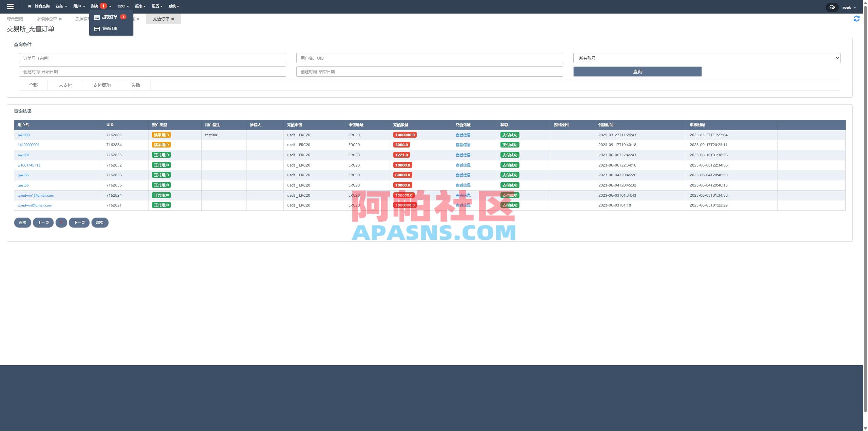Click the red 1000000.0 amount badge

406,135
